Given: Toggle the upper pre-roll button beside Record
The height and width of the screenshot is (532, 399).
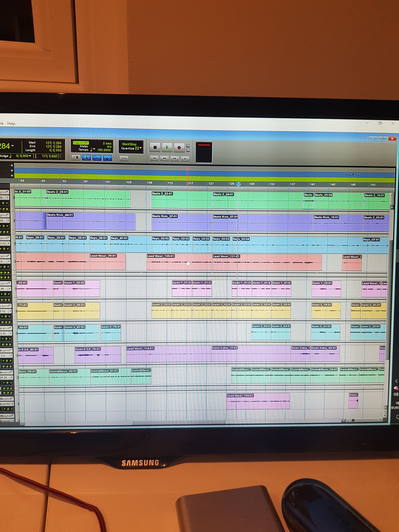Looking at the screenshot, I should pos(188,146).
